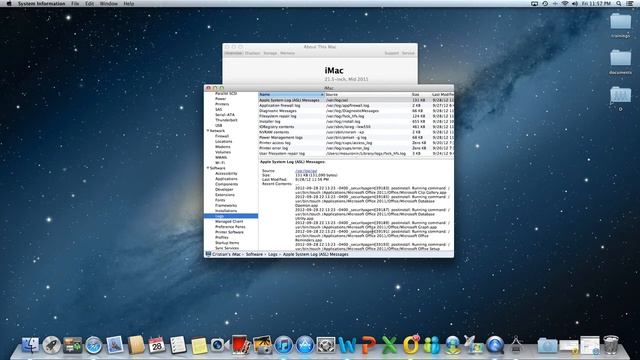Open Mission Control in the Dock
This screenshot has height=360, width=640.
(73, 345)
